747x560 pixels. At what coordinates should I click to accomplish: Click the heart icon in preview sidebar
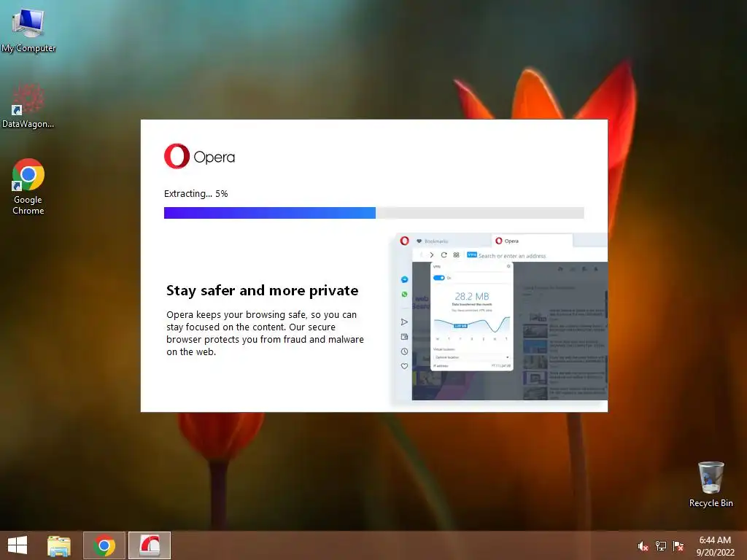point(404,366)
